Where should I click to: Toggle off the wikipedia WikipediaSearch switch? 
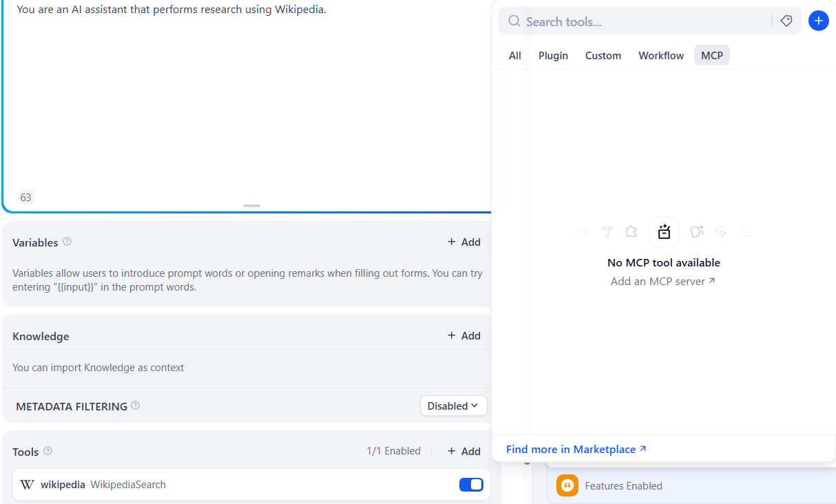tap(471, 485)
